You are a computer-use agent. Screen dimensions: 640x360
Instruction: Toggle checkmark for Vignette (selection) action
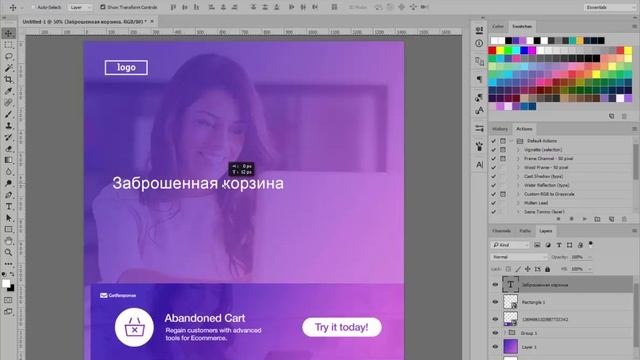493,150
